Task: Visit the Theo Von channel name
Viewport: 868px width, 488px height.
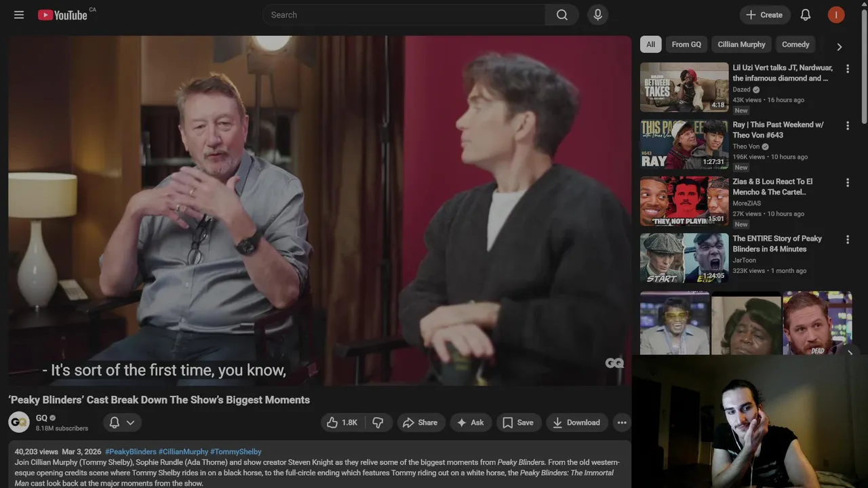Action: [746, 146]
